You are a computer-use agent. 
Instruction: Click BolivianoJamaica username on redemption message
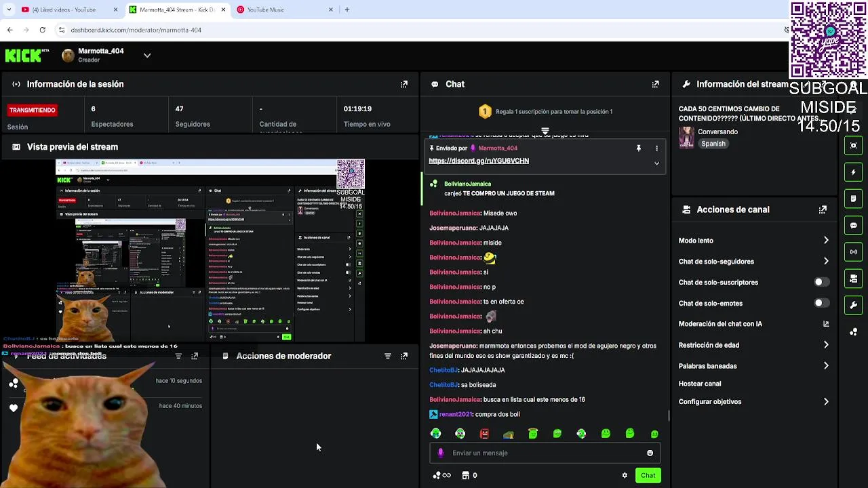point(467,184)
